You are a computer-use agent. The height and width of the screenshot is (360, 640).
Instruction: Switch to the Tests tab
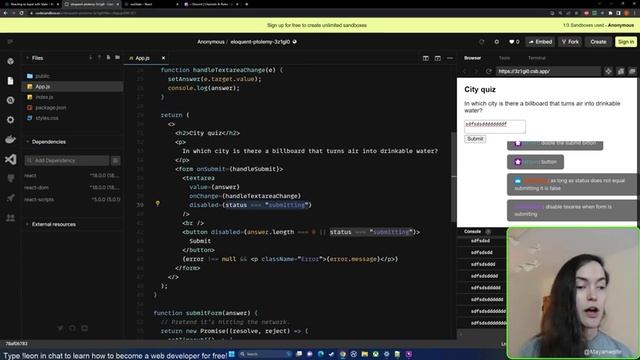pyautogui.click(x=504, y=58)
